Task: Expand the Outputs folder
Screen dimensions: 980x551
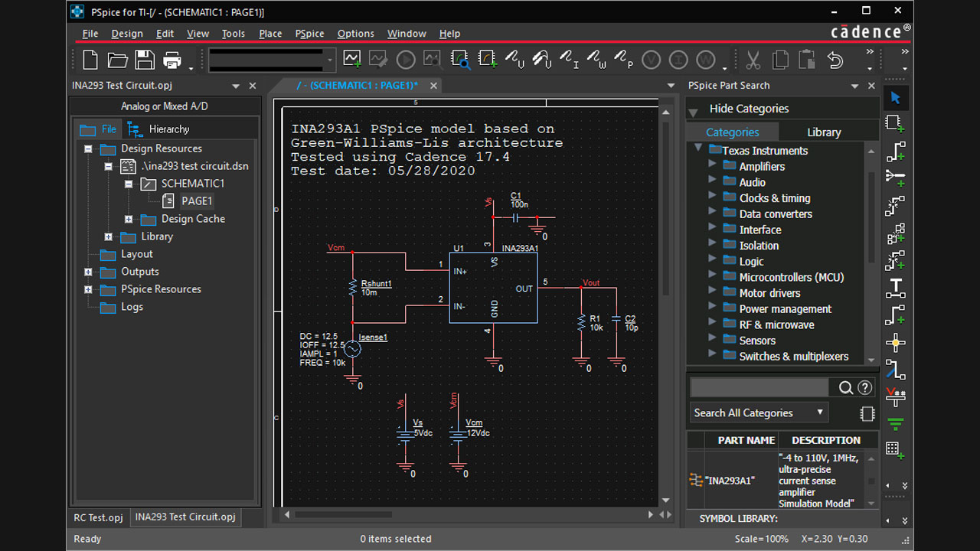Action: [88, 272]
